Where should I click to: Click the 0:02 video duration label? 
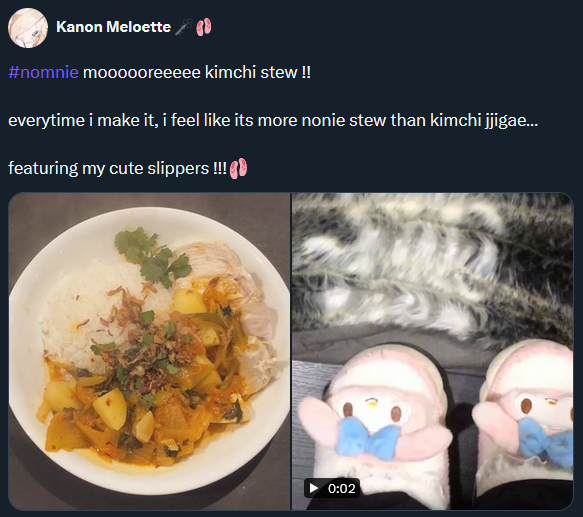(341, 488)
